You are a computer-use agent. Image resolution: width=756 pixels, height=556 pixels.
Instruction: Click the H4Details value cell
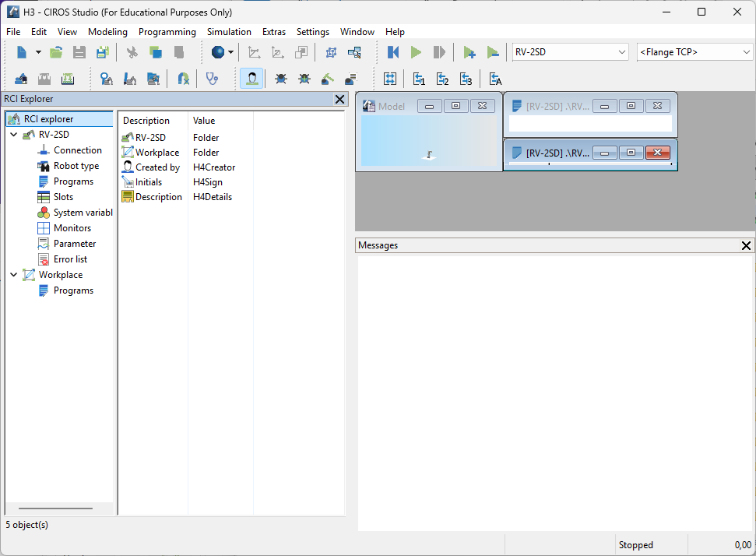tap(213, 197)
